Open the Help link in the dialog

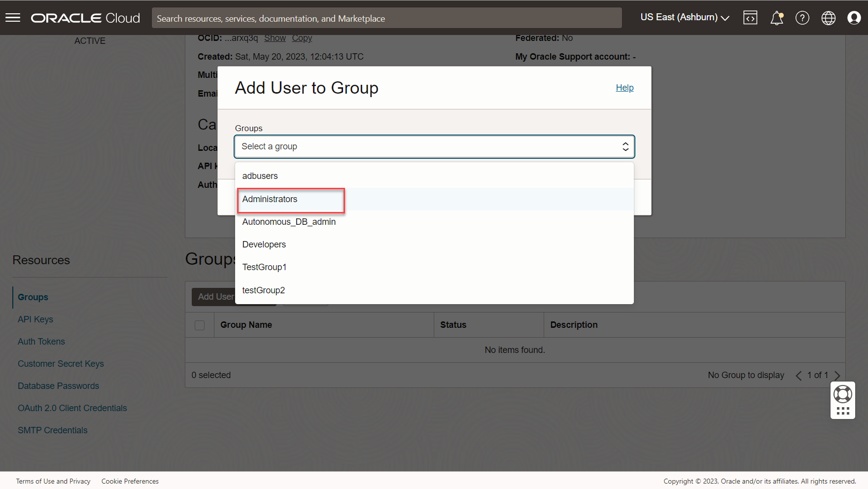point(625,88)
